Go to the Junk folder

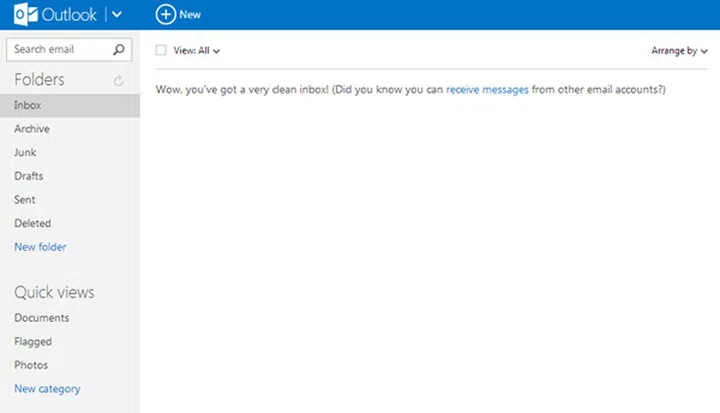click(26, 152)
